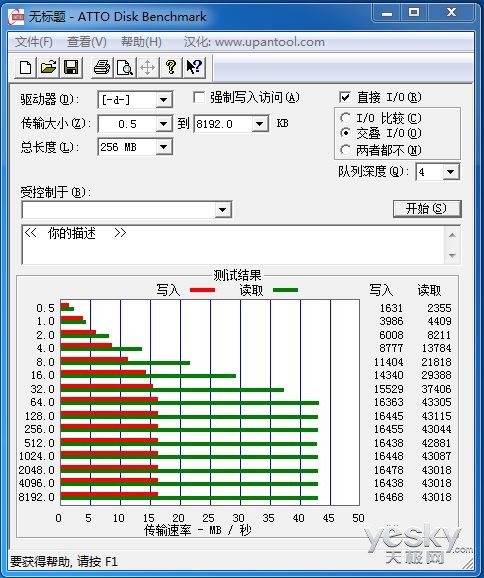Enable the 强制写入访问 checkbox
This screenshot has width=484, height=578.
pos(199,98)
